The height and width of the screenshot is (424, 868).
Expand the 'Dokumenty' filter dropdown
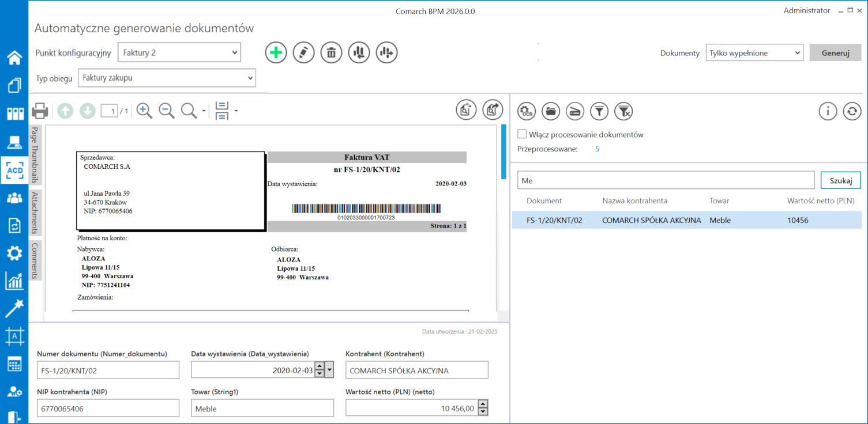(x=754, y=53)
